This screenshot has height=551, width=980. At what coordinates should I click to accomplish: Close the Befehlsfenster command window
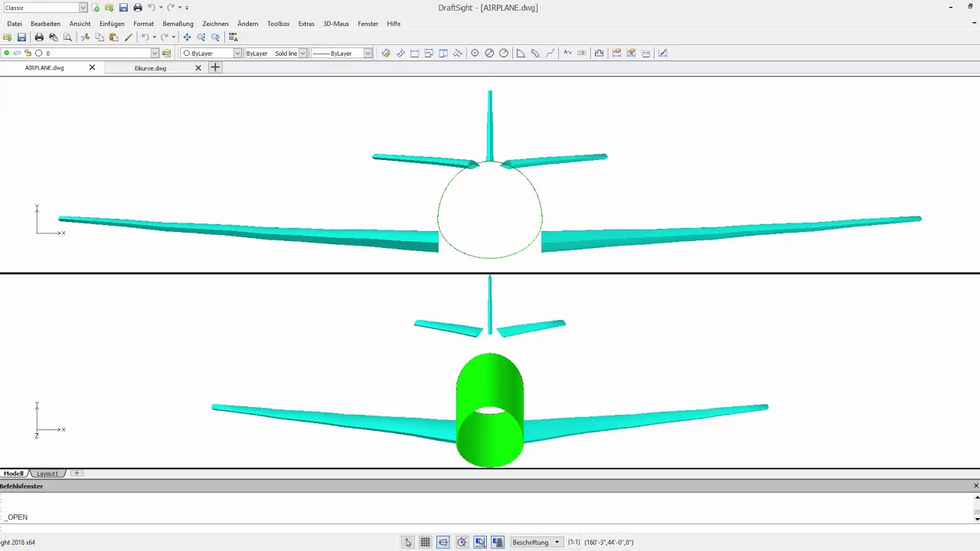[x=976, y=486]
